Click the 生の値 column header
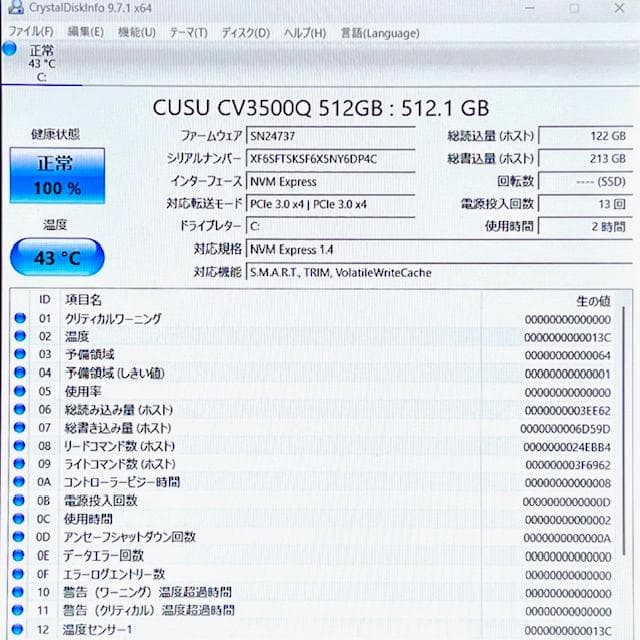The height and width of the screenshot is (640, 640). [593, 301]
